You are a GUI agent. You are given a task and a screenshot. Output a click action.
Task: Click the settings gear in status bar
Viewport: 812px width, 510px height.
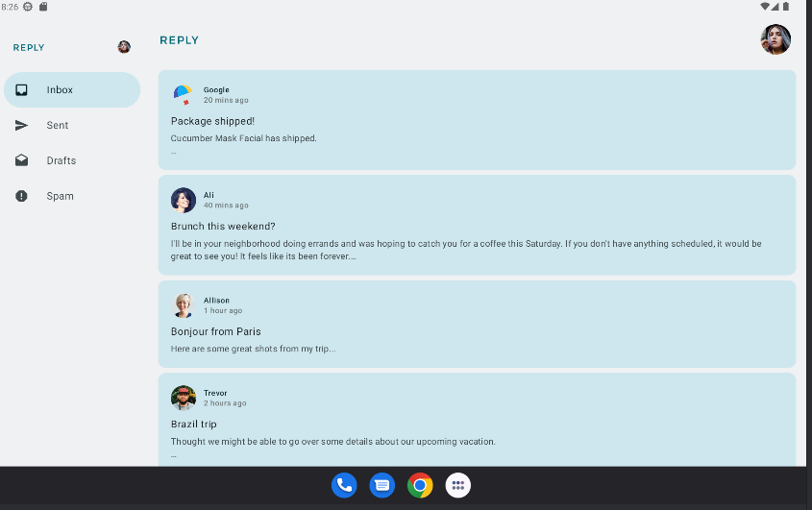(x=28, y=7)
